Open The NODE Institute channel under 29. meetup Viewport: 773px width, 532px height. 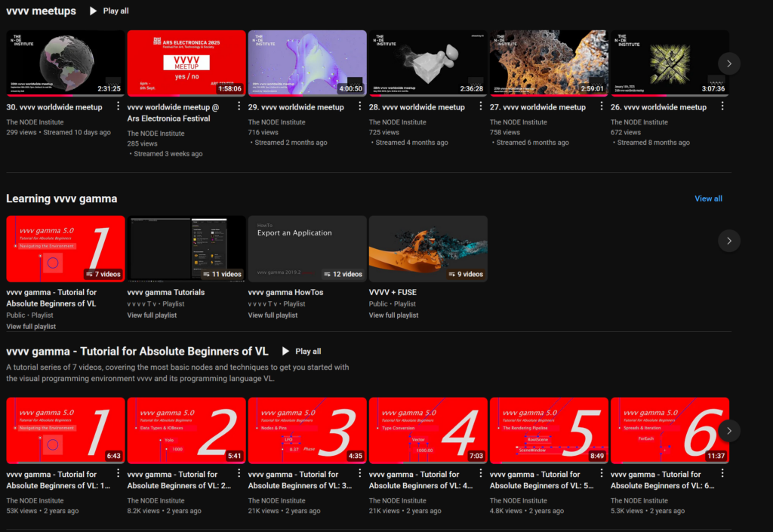(276, 122)
